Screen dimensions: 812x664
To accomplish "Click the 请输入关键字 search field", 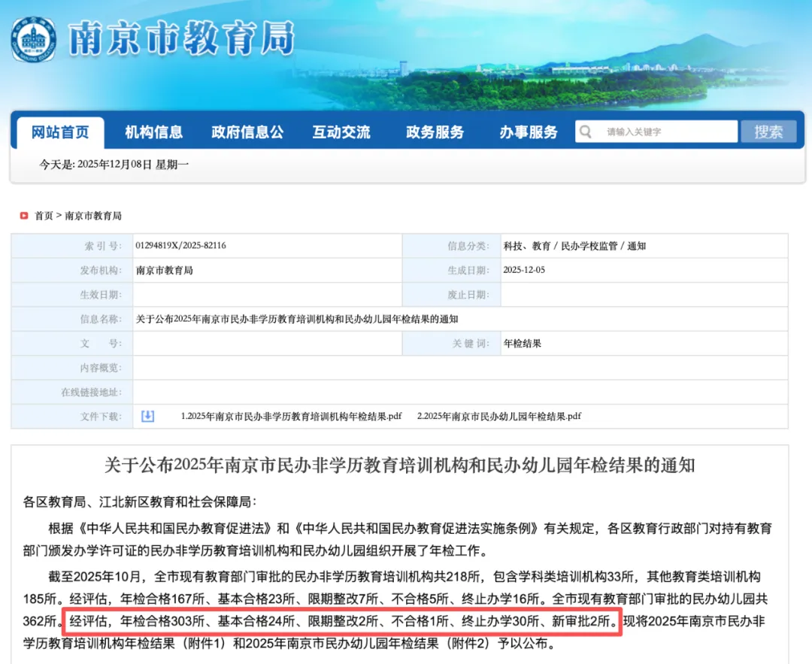I will point(656,132).
